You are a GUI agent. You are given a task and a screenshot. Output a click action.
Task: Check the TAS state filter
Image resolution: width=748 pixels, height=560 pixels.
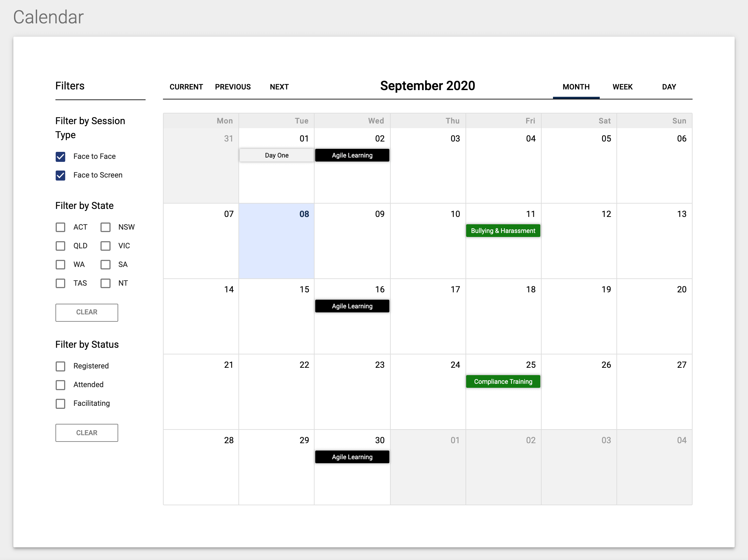(60, 283)
